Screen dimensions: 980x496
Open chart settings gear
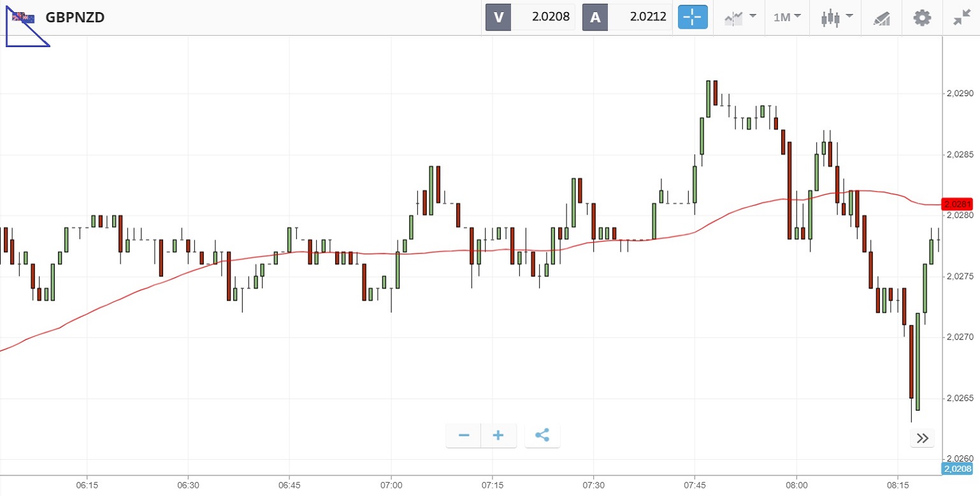922,17
